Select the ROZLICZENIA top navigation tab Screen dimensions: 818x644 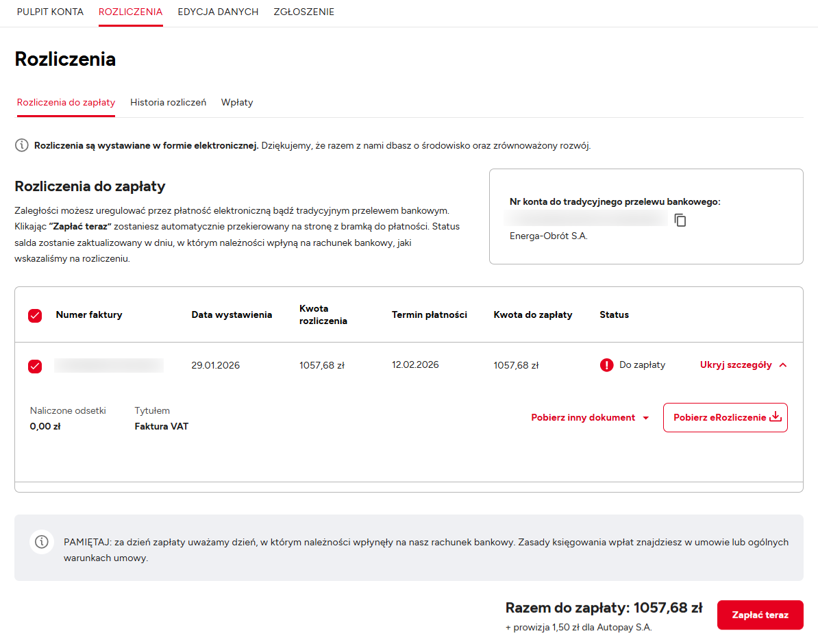pos(131,12)
